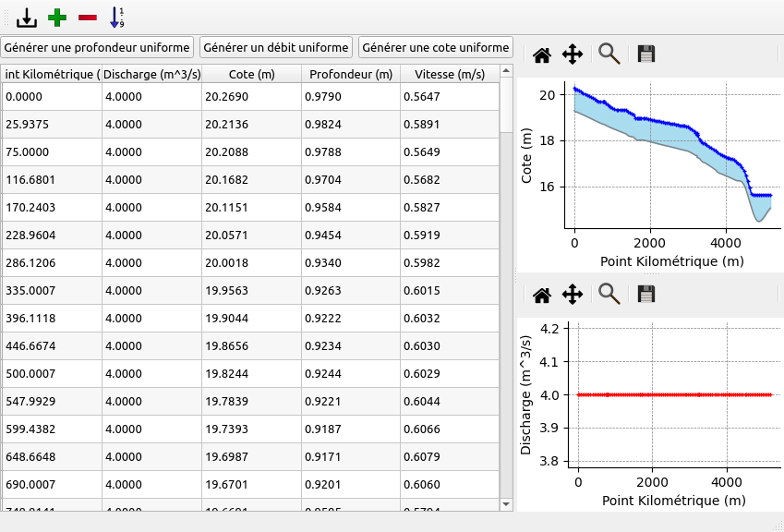The width and height of the screenshot is (784, 532).
Task: Save the Cote plot figure
Action: (x=646, y=54)
